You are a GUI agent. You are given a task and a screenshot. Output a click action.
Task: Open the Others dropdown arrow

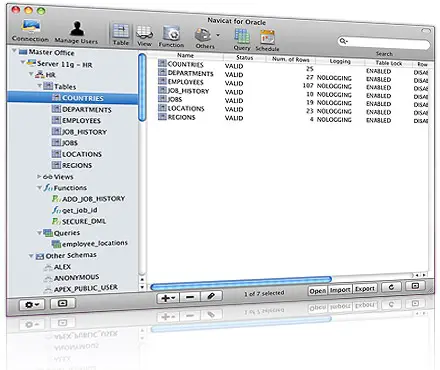point(218,35)
